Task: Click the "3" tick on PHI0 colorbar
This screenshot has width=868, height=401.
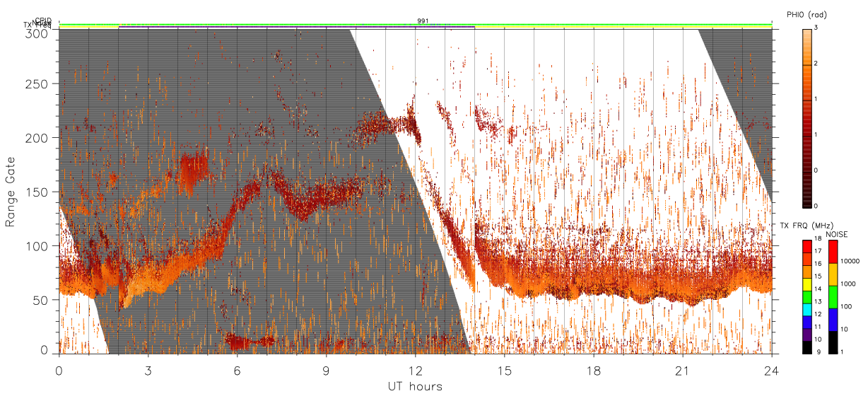Action: pyautogui.click(x=815, y=28)
